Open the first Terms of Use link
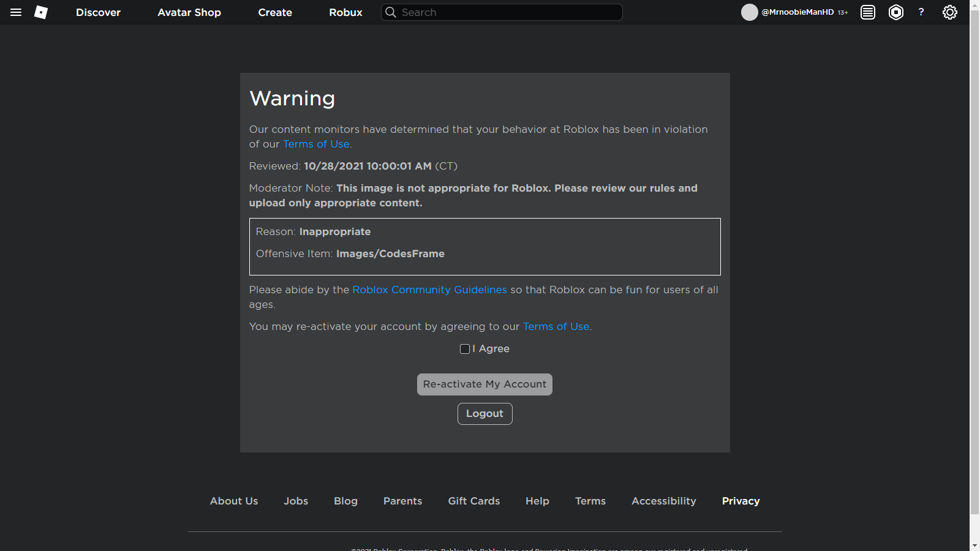 pos(316,144)
